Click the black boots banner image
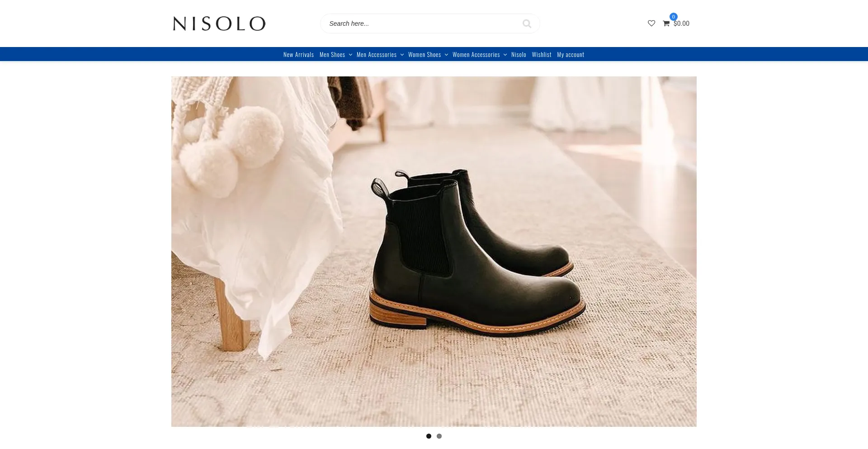The height and width of the screenshot is (449, 868). coord(434,251)
